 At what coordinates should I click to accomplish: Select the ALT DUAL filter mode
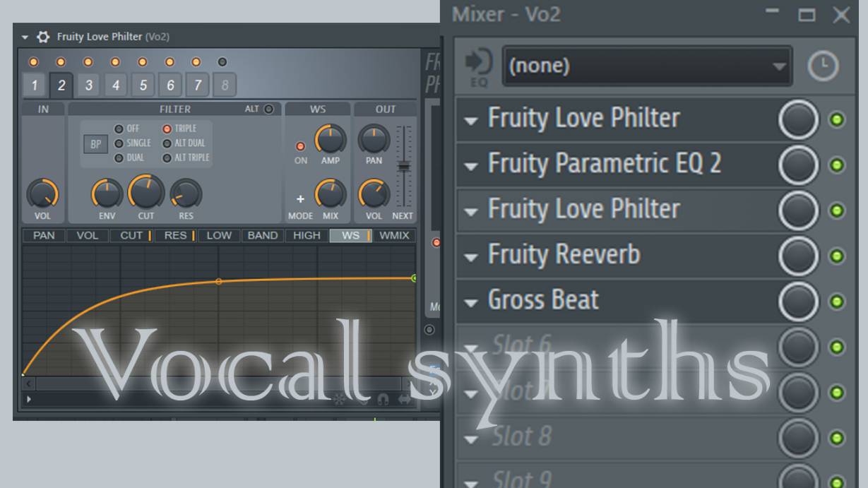point(167,143)
